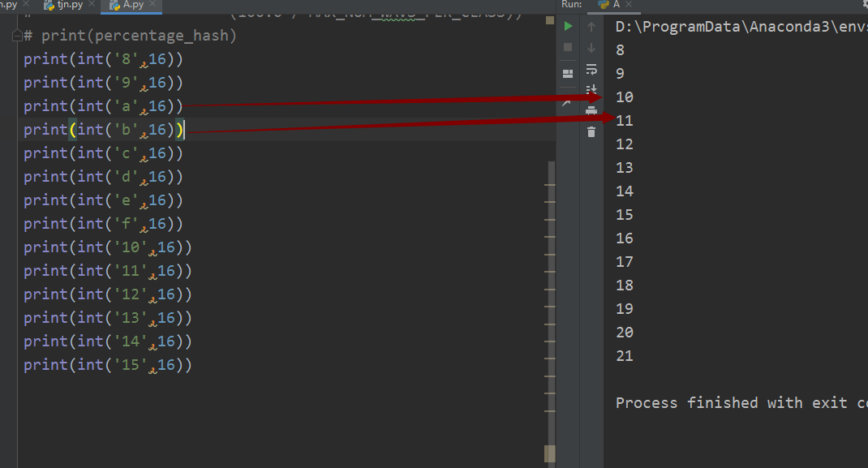The width and height of the screenshot is (868, 468).
Task: Rerun the A.py program with green arrow
Action: [x=568, y=25]
